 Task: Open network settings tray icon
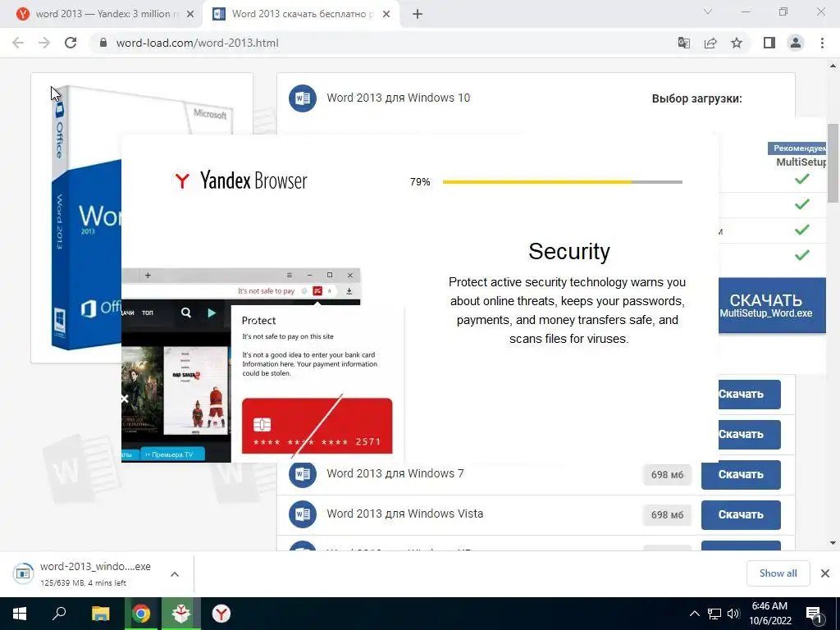[714, 614]
